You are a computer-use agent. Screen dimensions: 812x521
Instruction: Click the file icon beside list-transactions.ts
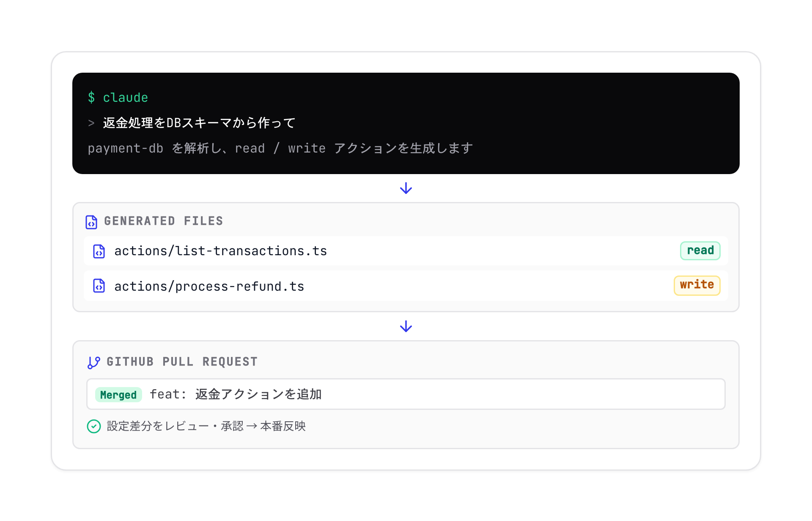pyautogui.click(x=99, y=251)
